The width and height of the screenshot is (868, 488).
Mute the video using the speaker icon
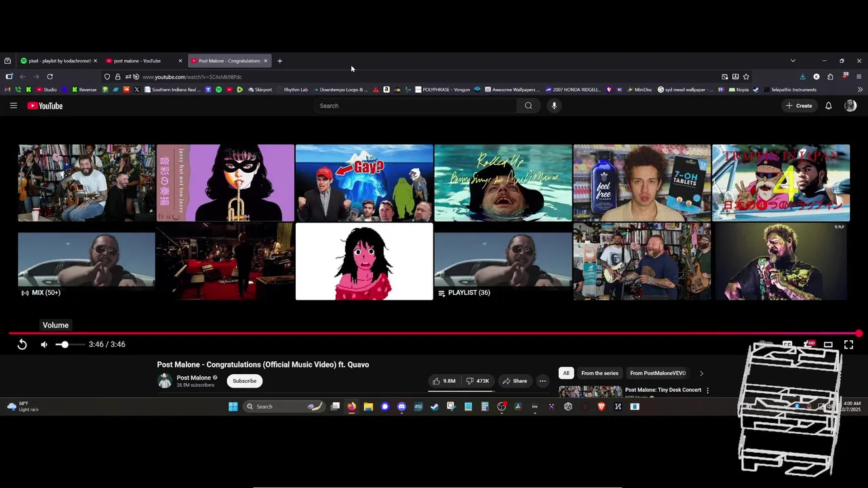[x=44, y=344]
